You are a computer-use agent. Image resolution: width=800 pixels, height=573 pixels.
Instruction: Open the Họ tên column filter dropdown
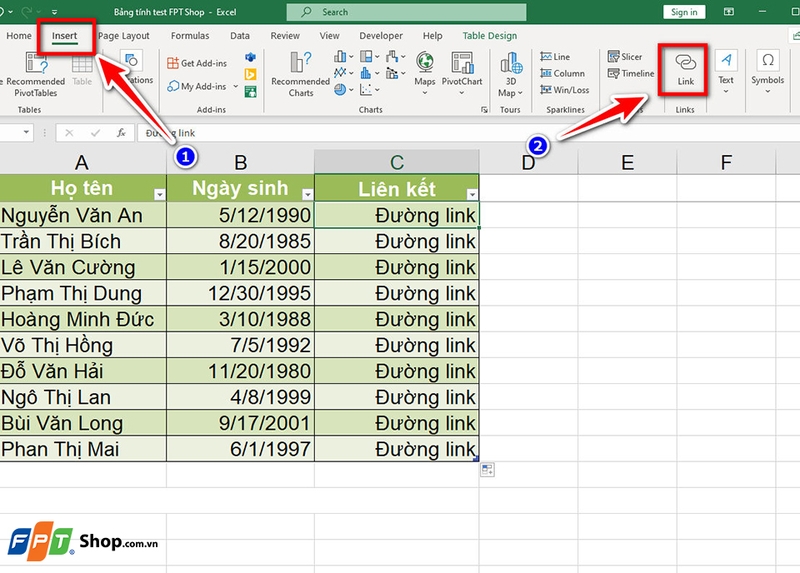click(x=160, y=194)
